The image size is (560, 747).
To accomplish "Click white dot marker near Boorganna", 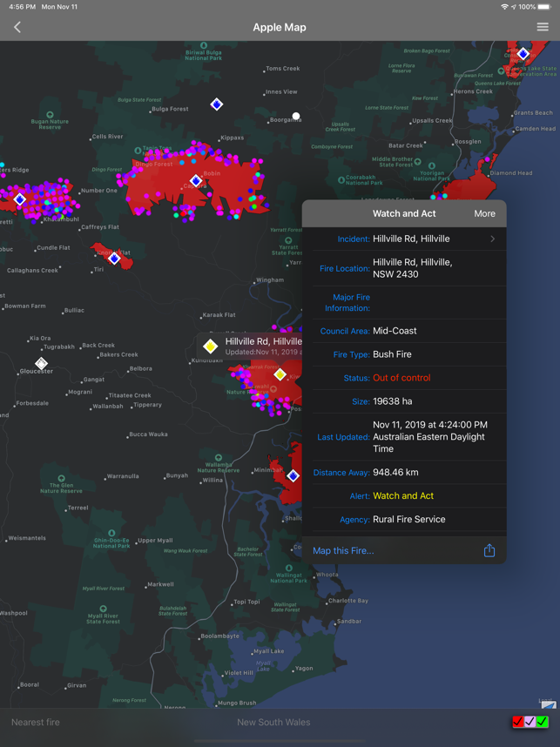I will pos(296,116).
